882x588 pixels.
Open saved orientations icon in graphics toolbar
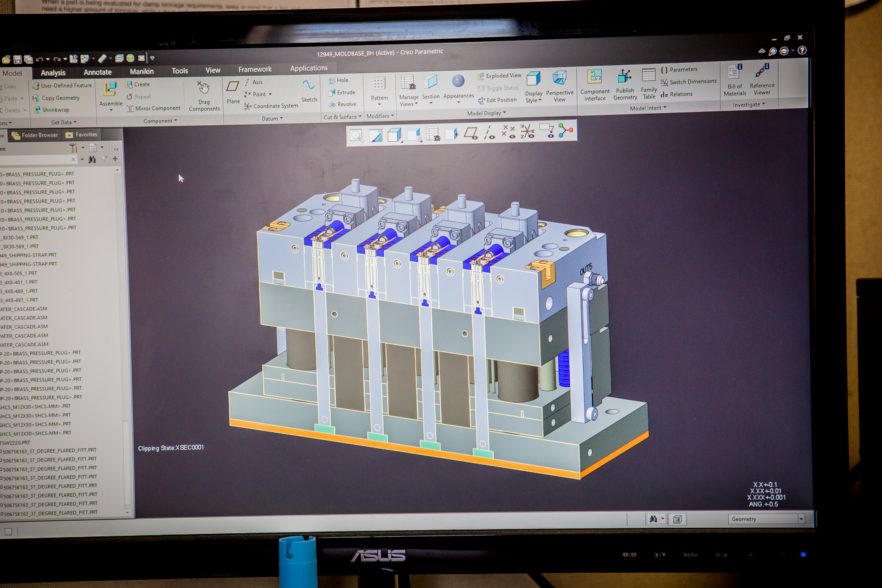[x=413, y=134]
